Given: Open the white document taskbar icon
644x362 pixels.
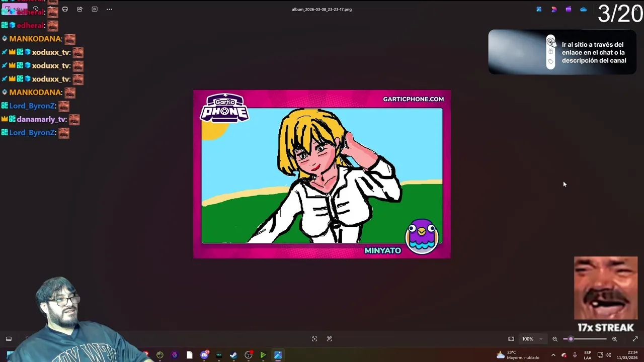Looking at the screenshot, I should pyautogui.click(x=189, y=355).
